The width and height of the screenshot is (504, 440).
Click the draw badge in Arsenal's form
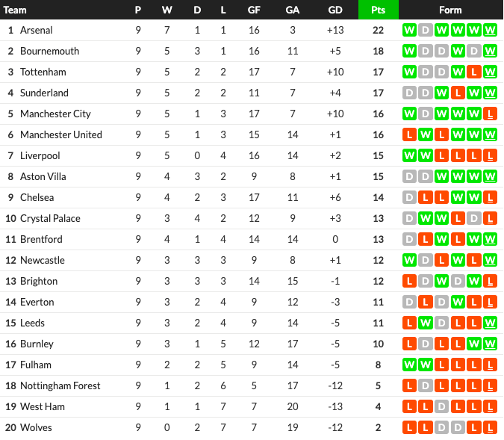425,31
